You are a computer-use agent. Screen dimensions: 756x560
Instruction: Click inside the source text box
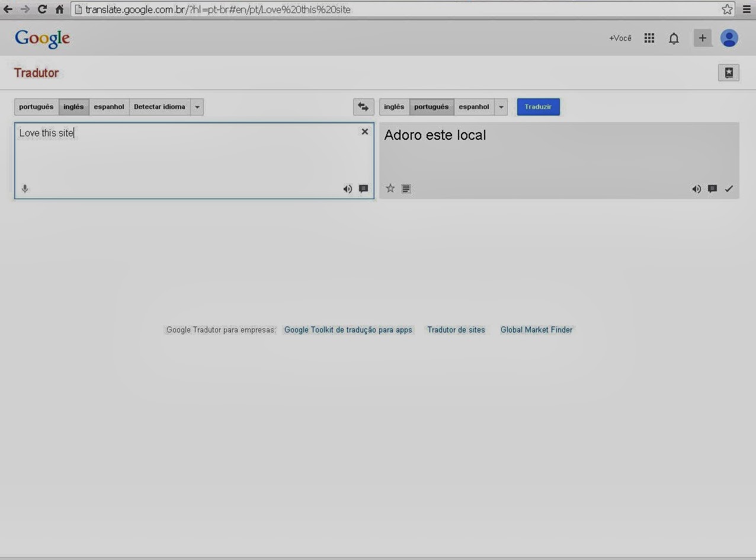[x=194, y=160]
